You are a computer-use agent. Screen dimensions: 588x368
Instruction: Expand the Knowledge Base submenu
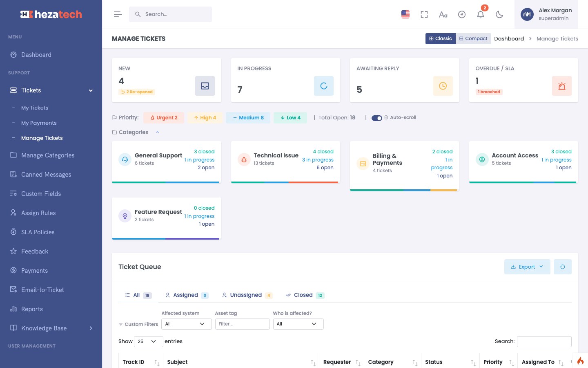tap(51, 328)
